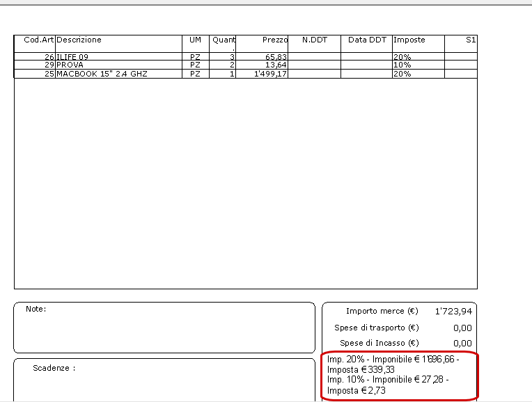Click the 20% tax cell for ILIFE 09

pos(418,56)
